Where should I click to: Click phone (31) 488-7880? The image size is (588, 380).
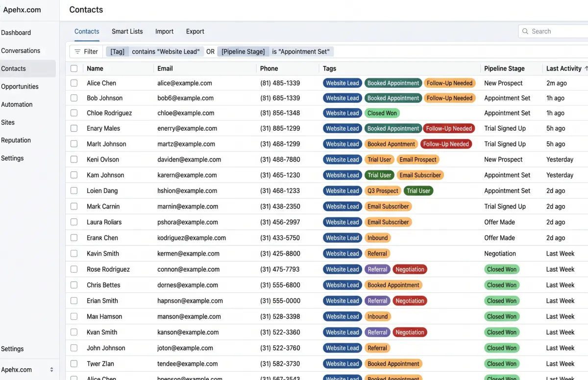[280, 160]
